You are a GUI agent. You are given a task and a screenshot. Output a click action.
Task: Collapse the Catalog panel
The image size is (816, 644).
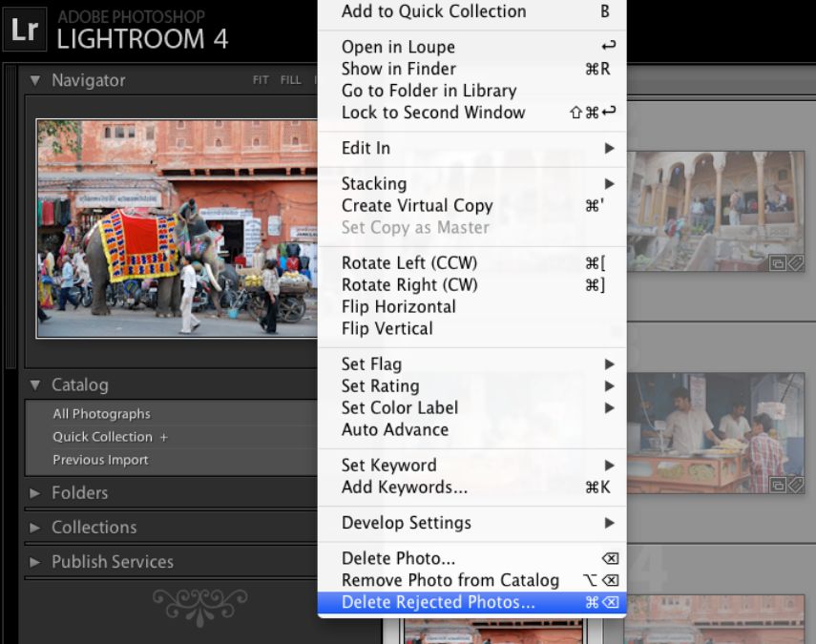35,385
